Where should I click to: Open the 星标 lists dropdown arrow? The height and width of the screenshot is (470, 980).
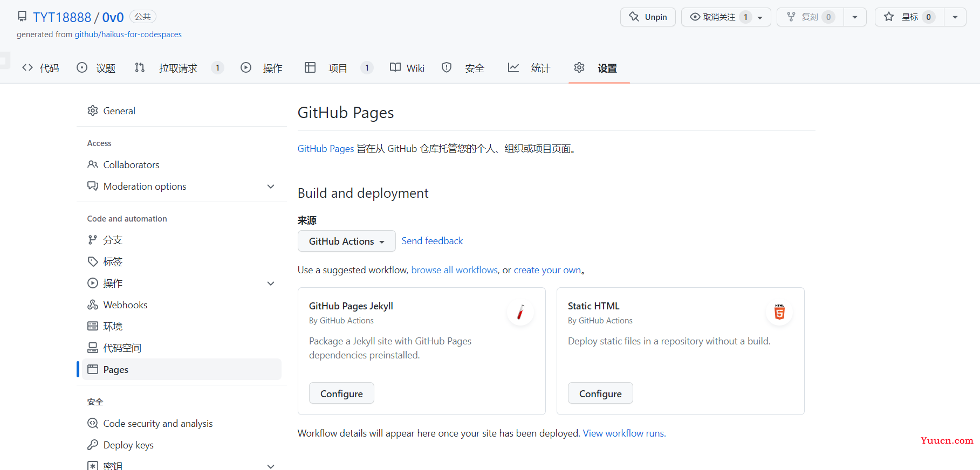(955, 17)
